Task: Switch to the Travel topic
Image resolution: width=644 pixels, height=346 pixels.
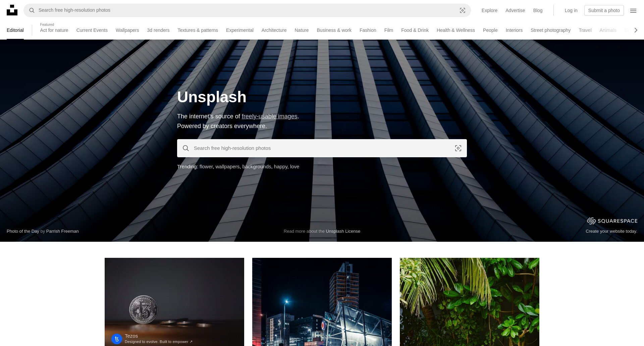Action: (x=585, y=30)
